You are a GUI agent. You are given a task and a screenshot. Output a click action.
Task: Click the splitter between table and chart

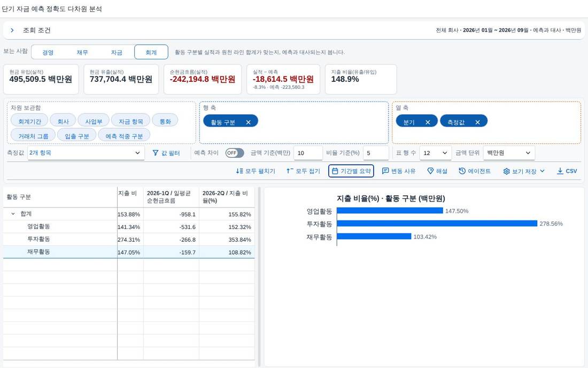coord(259,277)
